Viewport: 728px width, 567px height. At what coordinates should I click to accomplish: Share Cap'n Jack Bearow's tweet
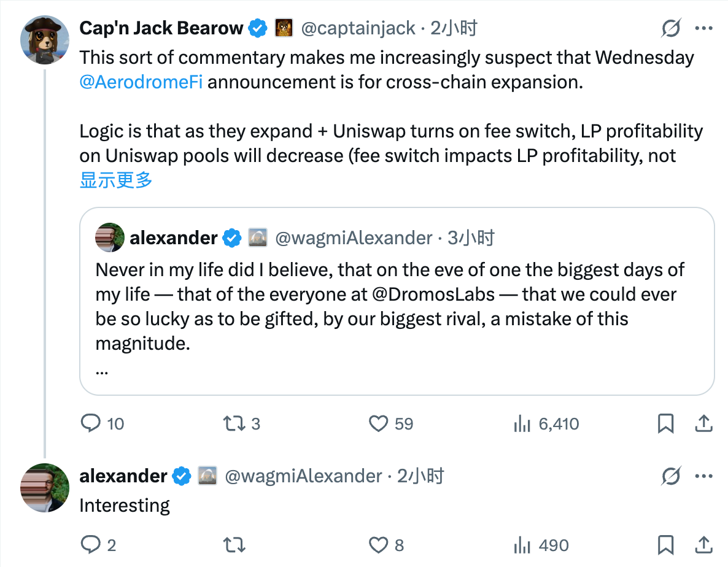(x=703, y=423)
